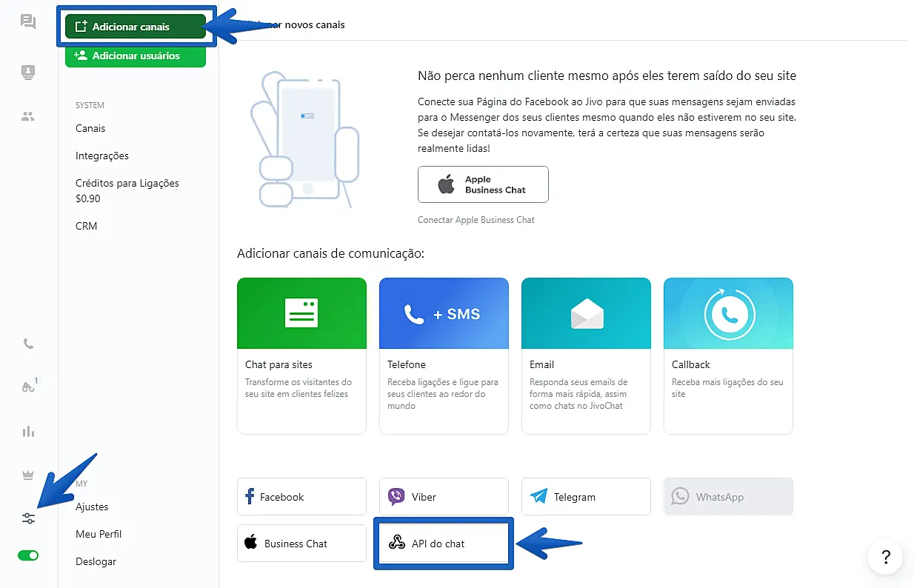Click the question mark help button

886,558
